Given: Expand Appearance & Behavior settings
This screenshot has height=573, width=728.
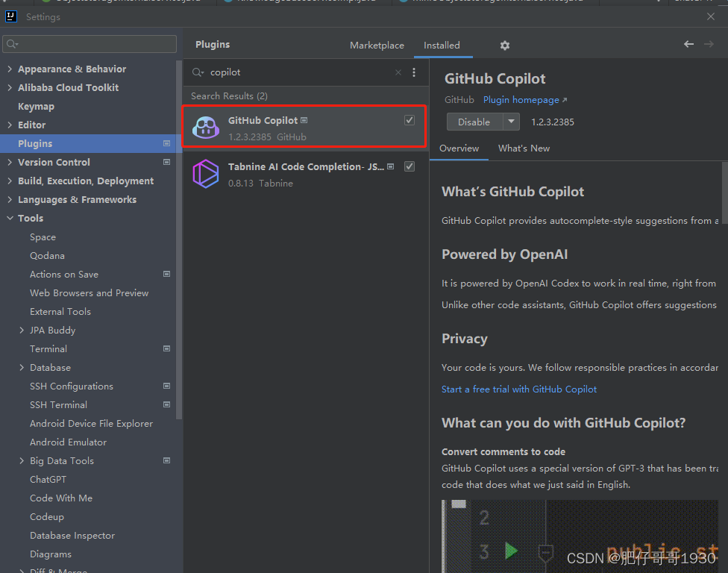Looking at the screenshot, I should (10, 69).
